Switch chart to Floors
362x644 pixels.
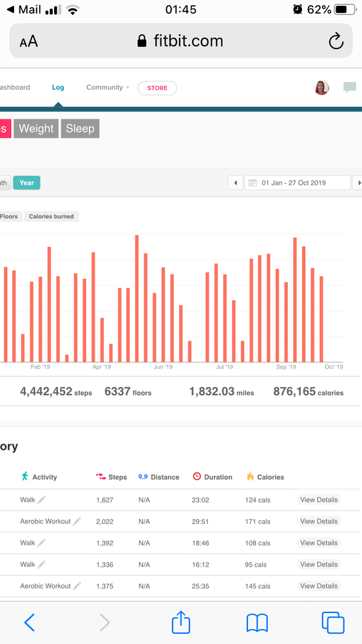(x=10, y=217)
